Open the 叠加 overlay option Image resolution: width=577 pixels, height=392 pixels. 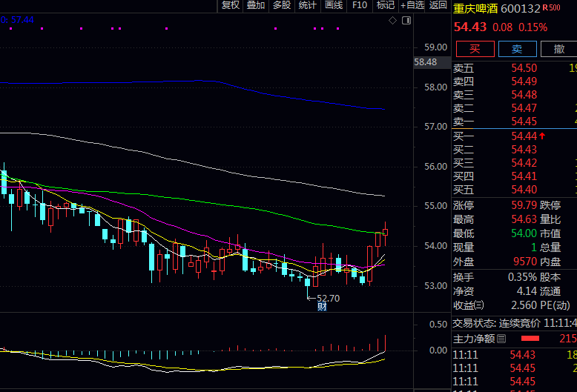[x=256, y=5]
